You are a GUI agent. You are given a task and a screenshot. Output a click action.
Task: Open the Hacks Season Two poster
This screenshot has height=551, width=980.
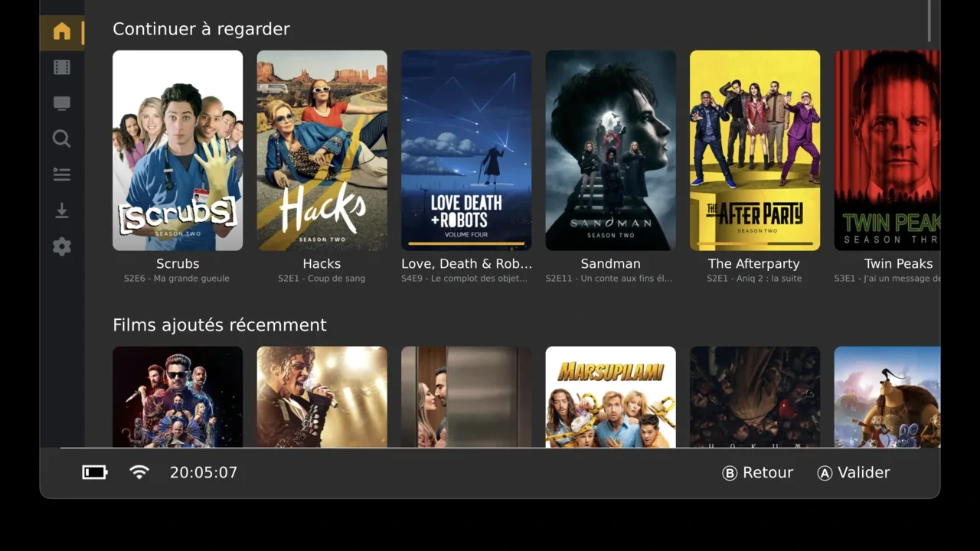[x=322, y=151]
